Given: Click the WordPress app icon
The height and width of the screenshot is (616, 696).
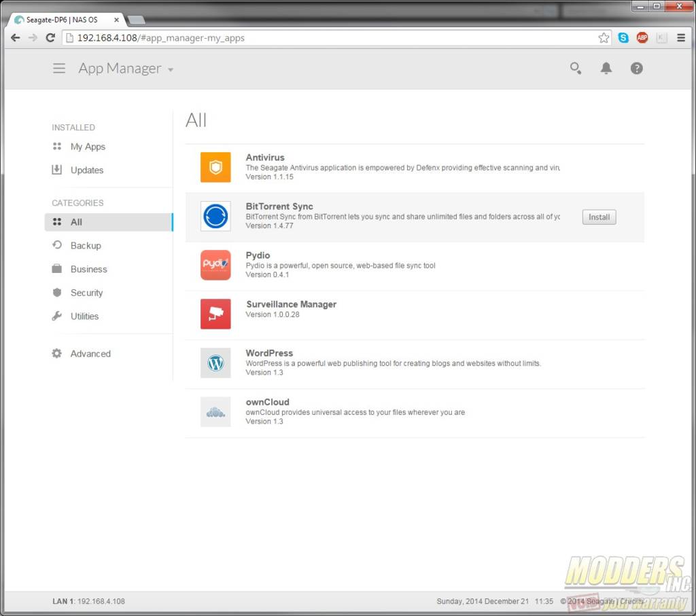Looking at the screenshot, I should click(x=215, y=363).
